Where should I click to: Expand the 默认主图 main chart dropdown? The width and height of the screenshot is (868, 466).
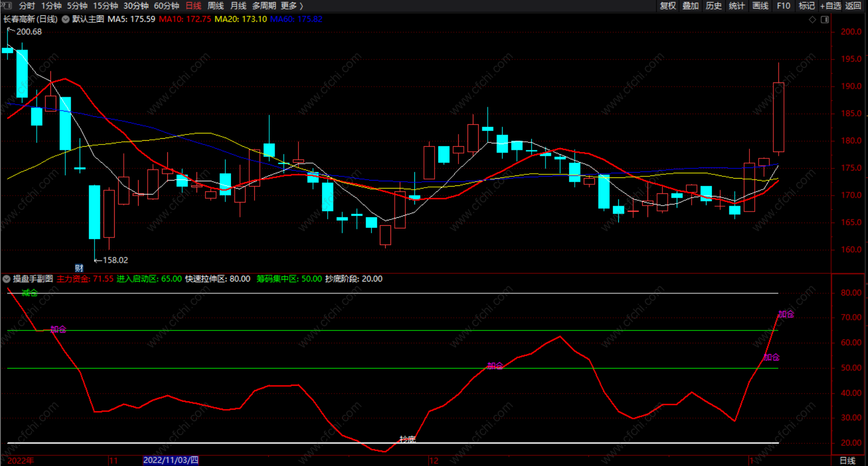pos(66,19)
